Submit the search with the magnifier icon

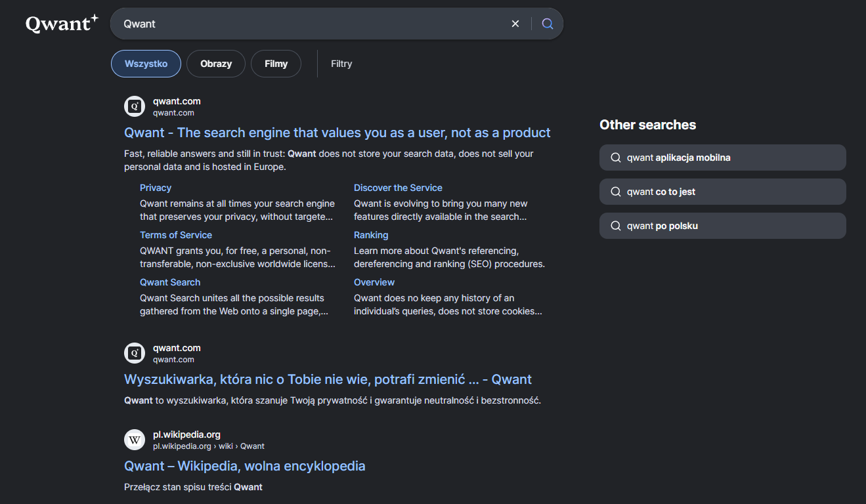coord(548,24)
